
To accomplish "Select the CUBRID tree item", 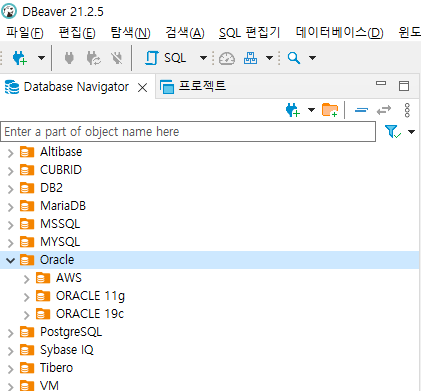I will point(61,170).
